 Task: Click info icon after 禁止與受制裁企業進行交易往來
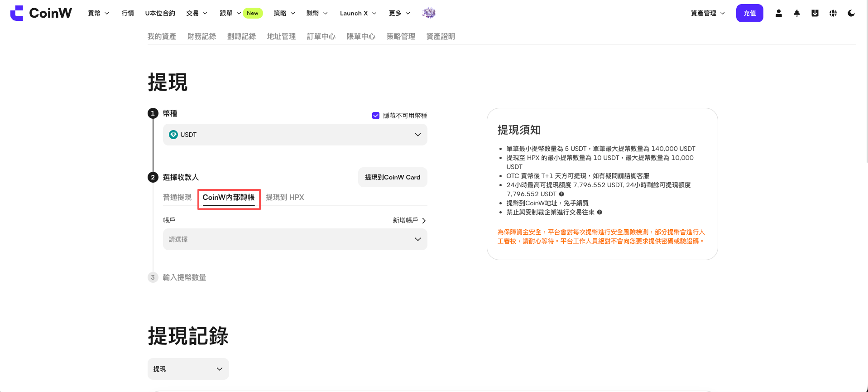tap(599, 212)
